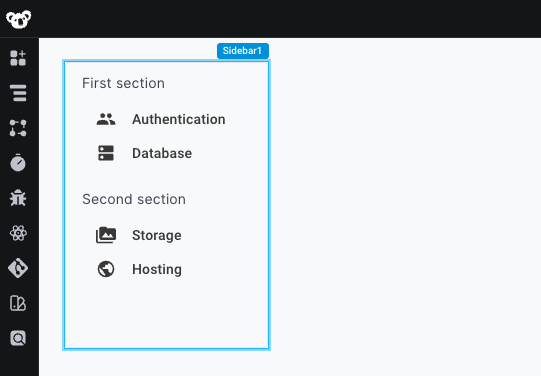This screenshot has height=376, width=541.
Task: Open the search magnifier icon in sidebar
Action: coord(18,338)
